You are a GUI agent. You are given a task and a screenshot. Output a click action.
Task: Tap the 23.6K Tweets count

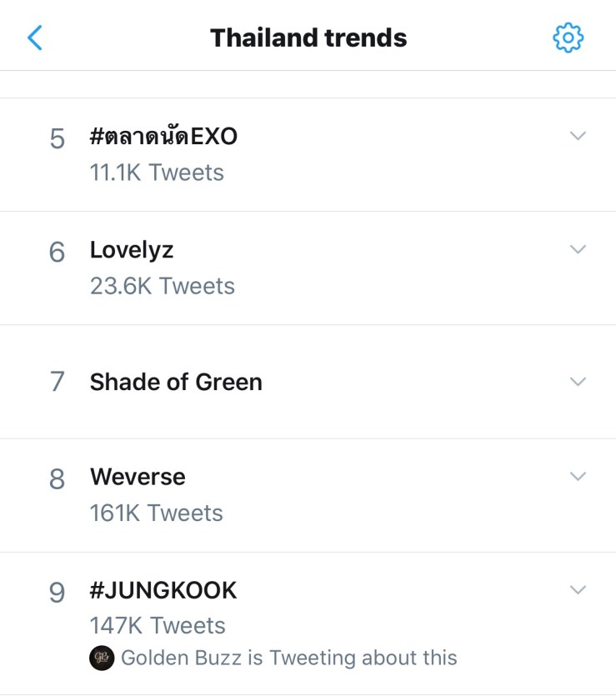[163, 286]
